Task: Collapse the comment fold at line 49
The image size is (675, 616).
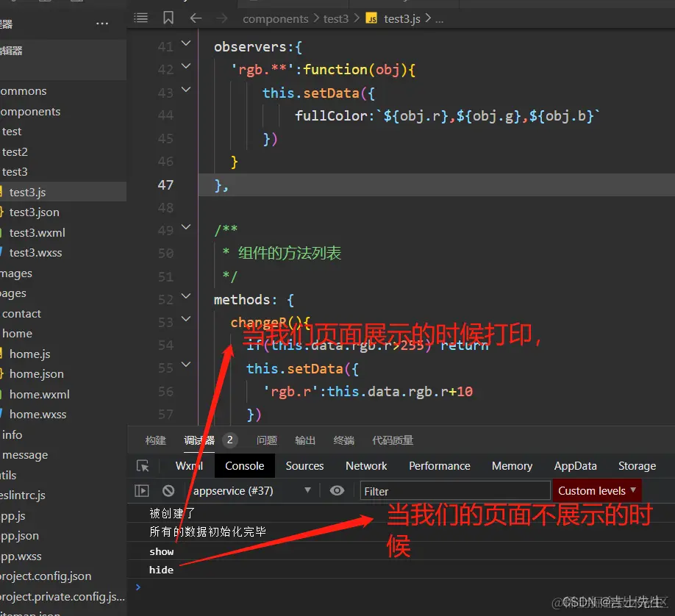Action: [186, 227]
